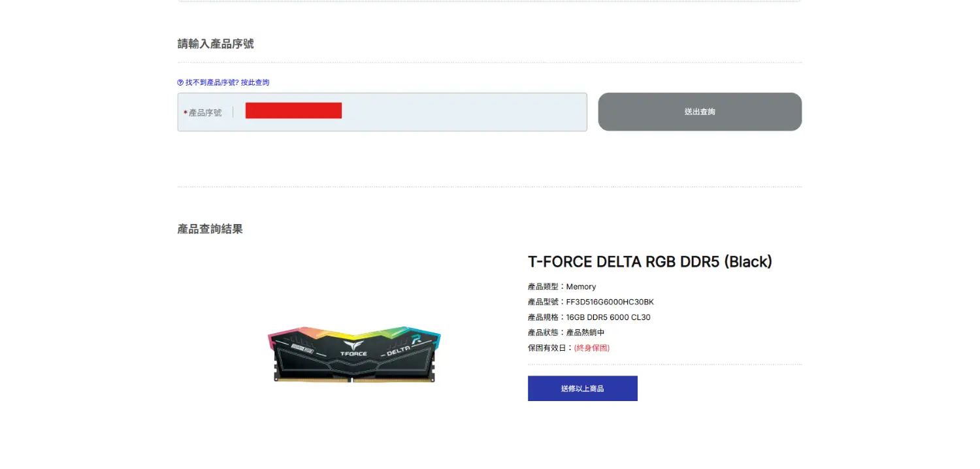Click the 產品狀態:產品熱銷中 status line
The width and height of the screenshot is (980, 469).
pos(566,332)
